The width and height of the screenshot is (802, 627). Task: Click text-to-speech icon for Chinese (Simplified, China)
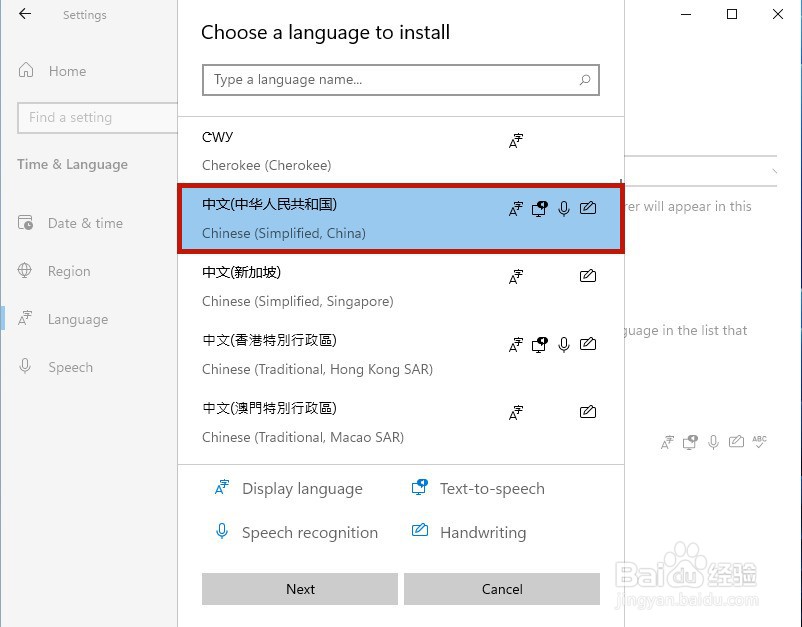point(540,209)
